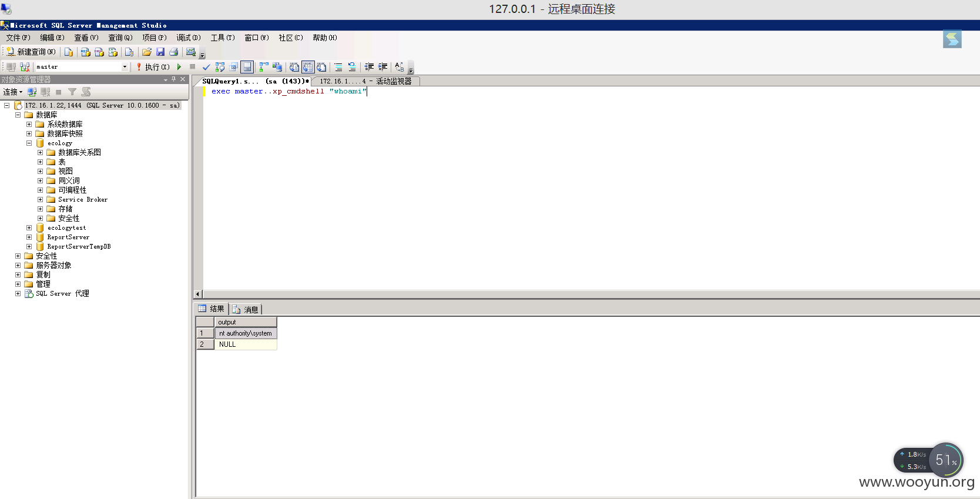980x499 pixels.
Task: Click the Comment out selected lines icon
Action: point(338,67)
